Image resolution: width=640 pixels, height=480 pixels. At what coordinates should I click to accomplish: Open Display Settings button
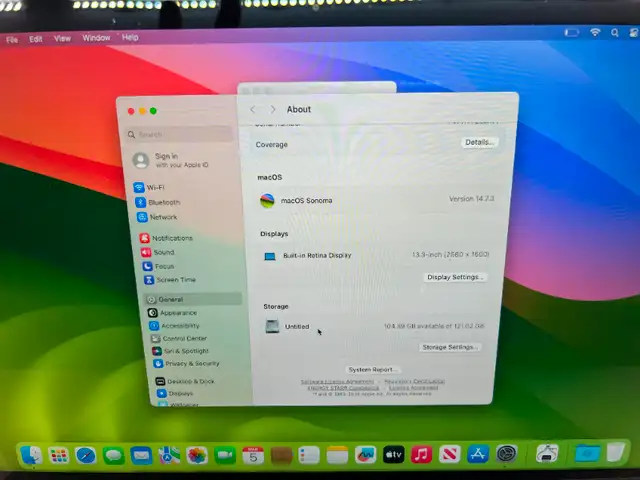455,277
